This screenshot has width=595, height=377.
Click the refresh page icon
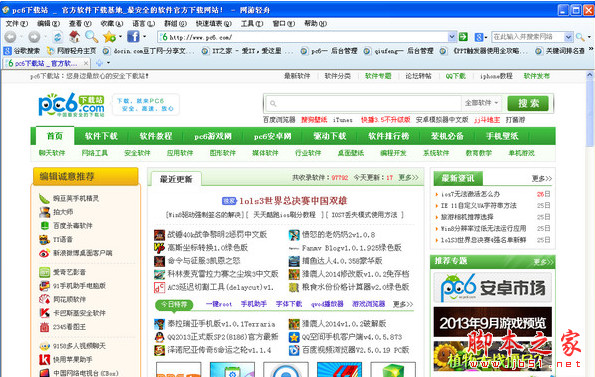(x=58, y=37)
